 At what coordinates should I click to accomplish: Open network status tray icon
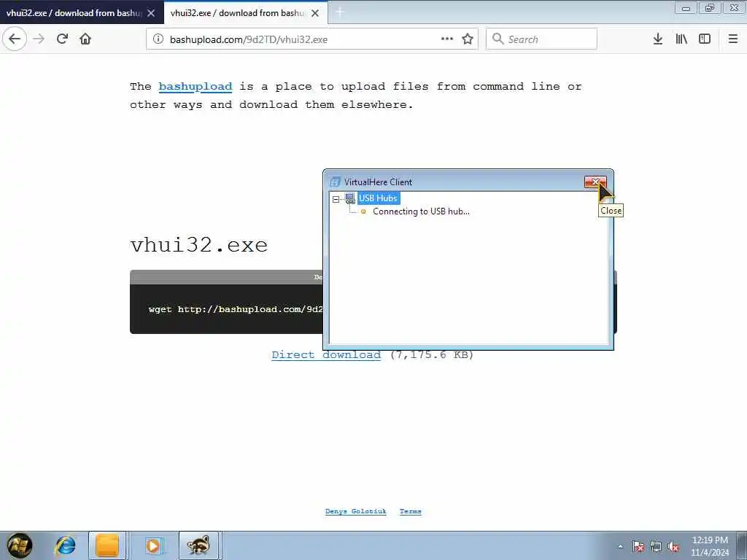pos(656,547)
